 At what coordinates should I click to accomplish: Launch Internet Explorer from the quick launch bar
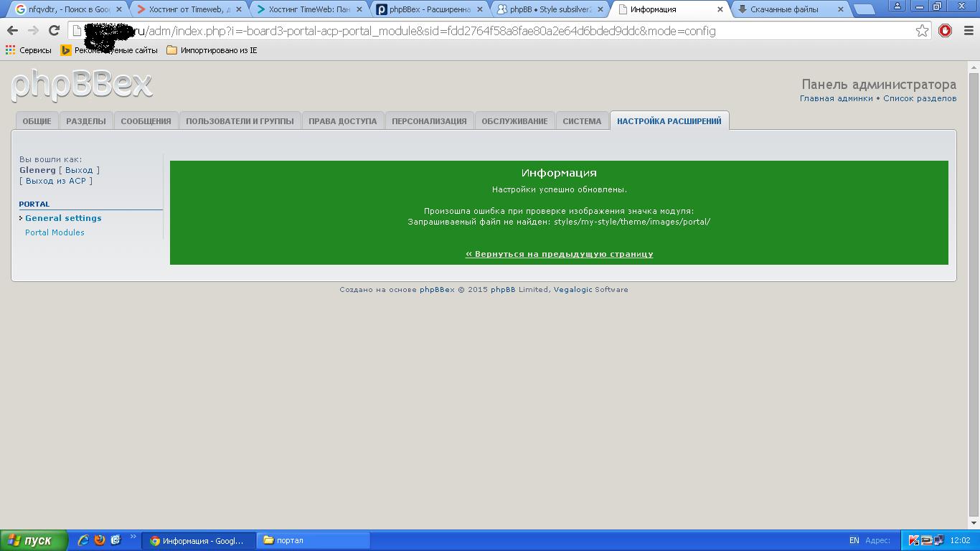tap(83, 540)
